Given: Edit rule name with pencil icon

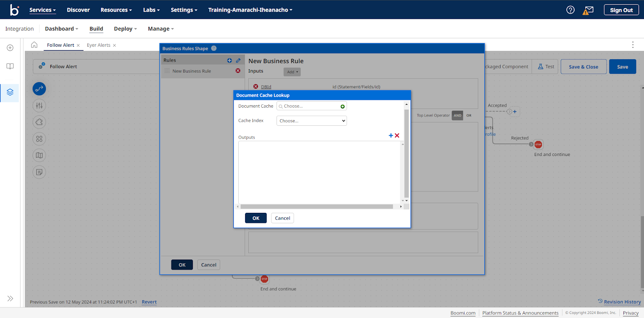Looking at the screenshot, I should point(238,60).
